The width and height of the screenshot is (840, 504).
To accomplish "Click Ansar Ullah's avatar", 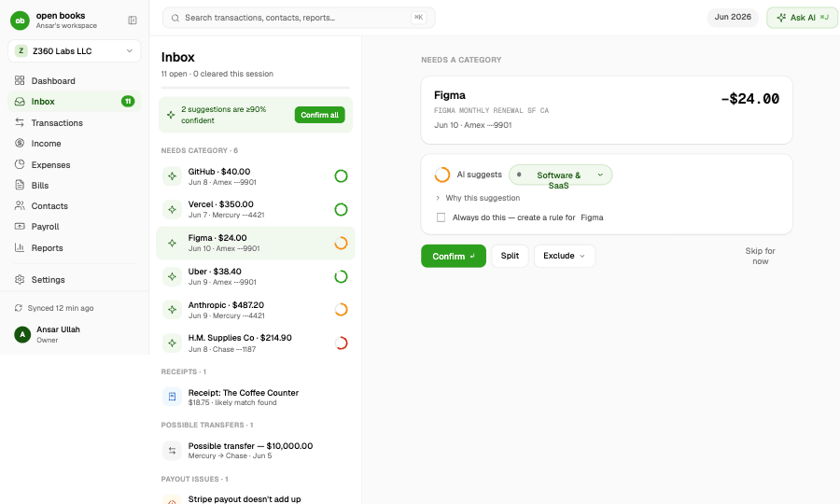I will [x=22, y=334].
